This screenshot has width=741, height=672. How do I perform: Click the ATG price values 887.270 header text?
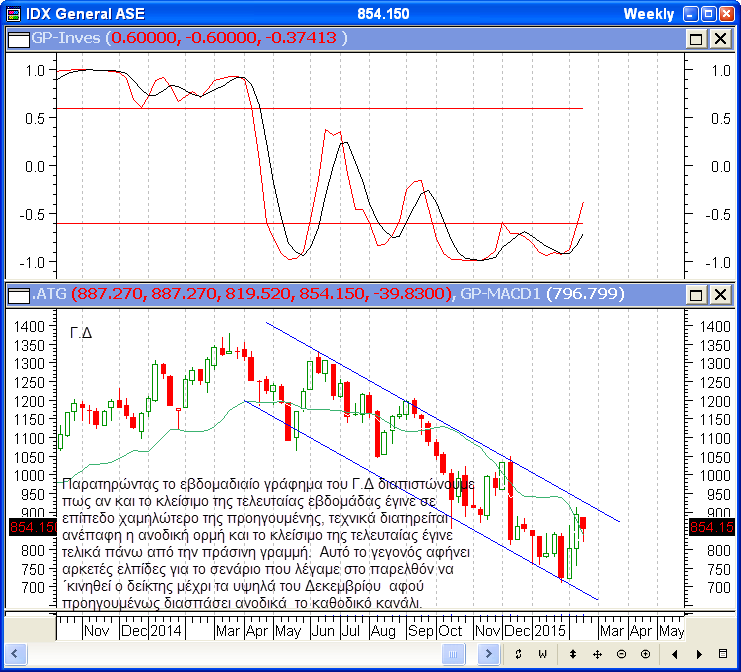click(x=262, y=294)
